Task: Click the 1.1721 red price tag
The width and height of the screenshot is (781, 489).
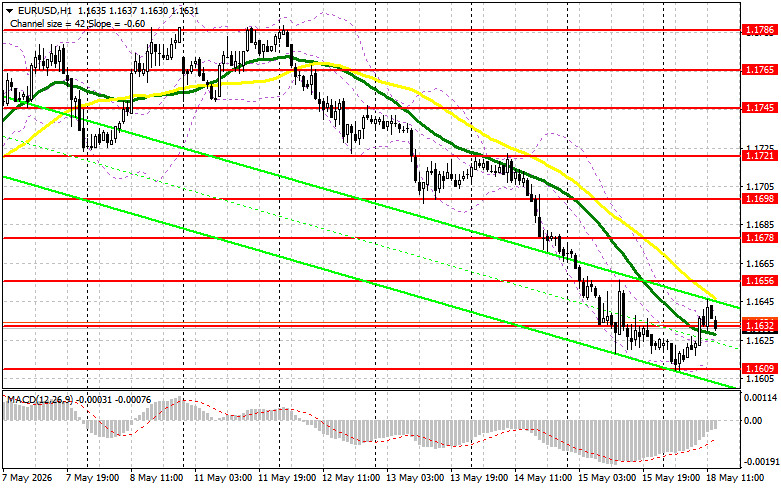Action: (x=759, y=156)
